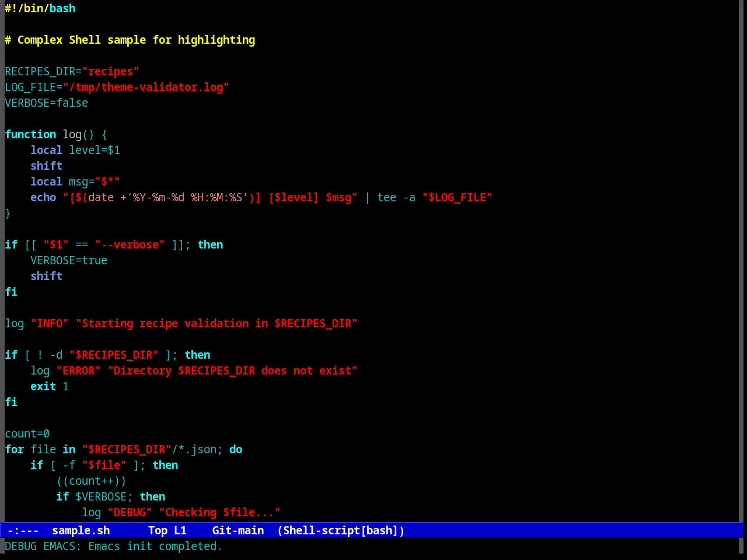Click the path "/tmp/theme-validator.log"
The width and height of the screenshot is (747, 560).
146,87
